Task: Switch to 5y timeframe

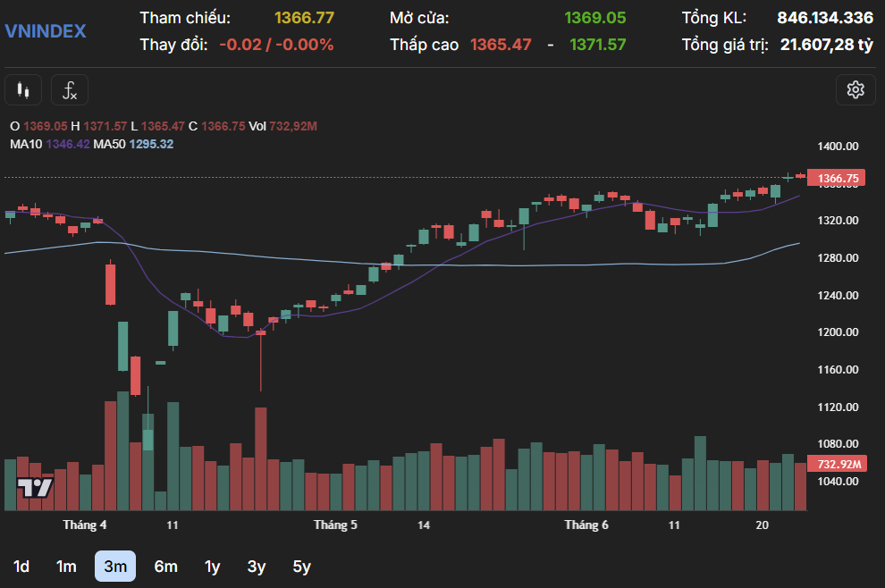Action: click(301, 567)
